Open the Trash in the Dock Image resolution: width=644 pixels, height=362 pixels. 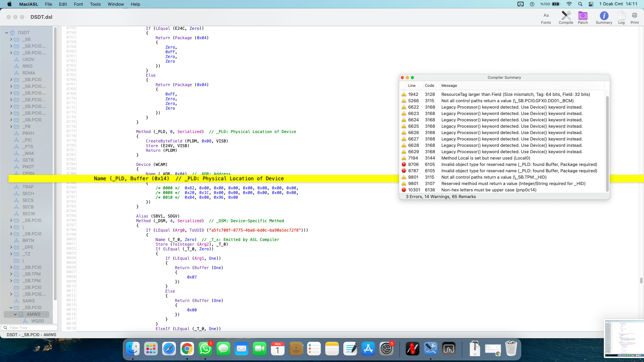tap(511, 349)
